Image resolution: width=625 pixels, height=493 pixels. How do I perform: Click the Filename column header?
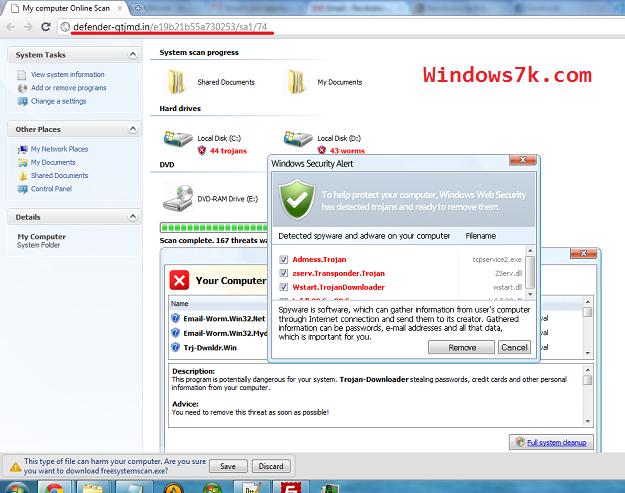click(x=480, y=236)
